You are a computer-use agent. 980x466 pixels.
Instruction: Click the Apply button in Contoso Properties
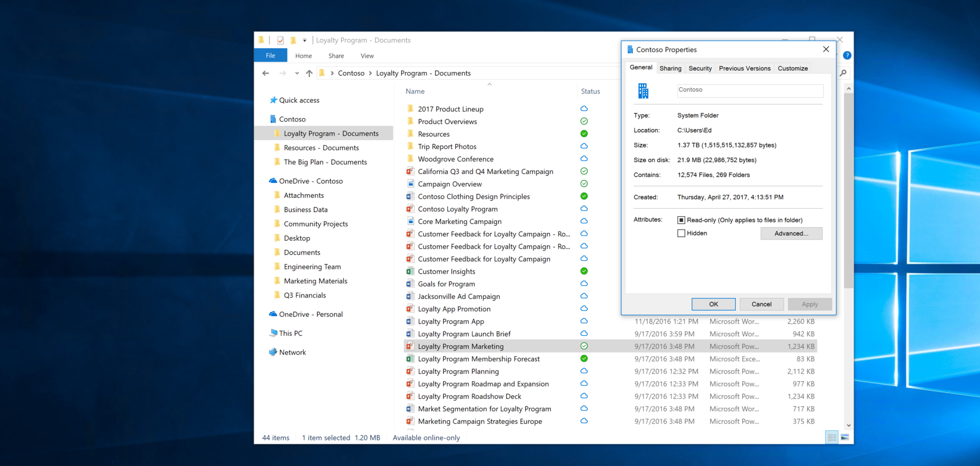point(809,304)
